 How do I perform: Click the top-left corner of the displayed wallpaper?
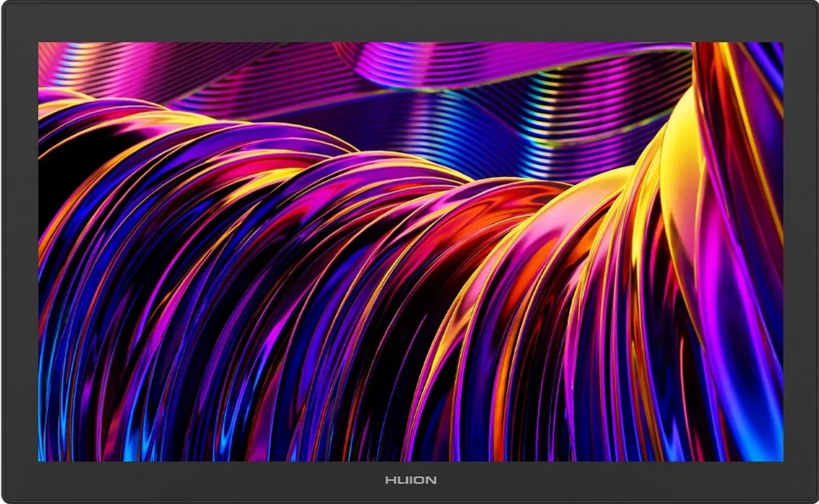(x=40, y=44)
